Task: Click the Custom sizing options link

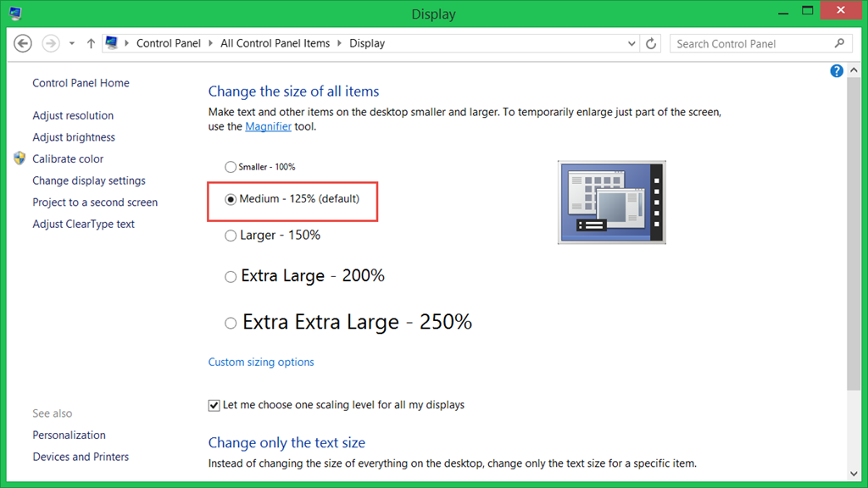Action: [x=261, y=362]
